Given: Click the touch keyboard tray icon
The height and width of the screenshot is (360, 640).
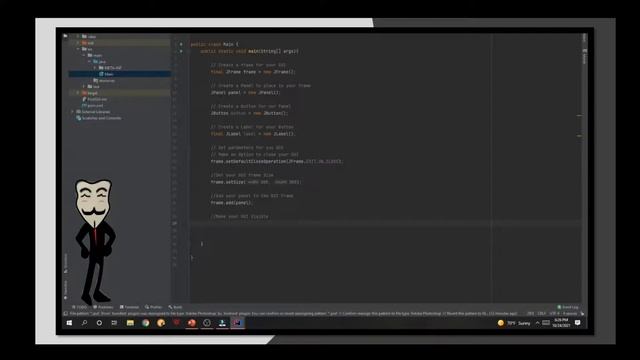Looking at the screenshot, I should tap(546, 323).
